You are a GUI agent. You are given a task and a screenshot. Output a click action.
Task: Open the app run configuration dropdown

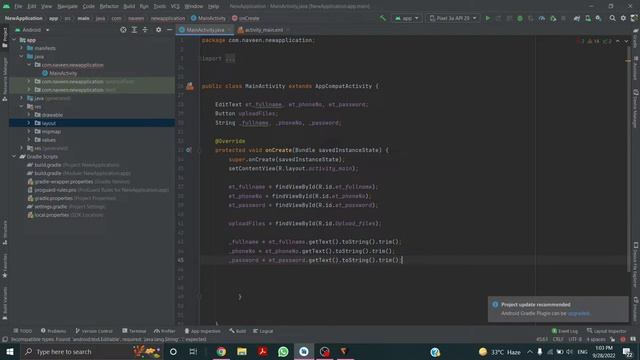[x=407, y=18]
